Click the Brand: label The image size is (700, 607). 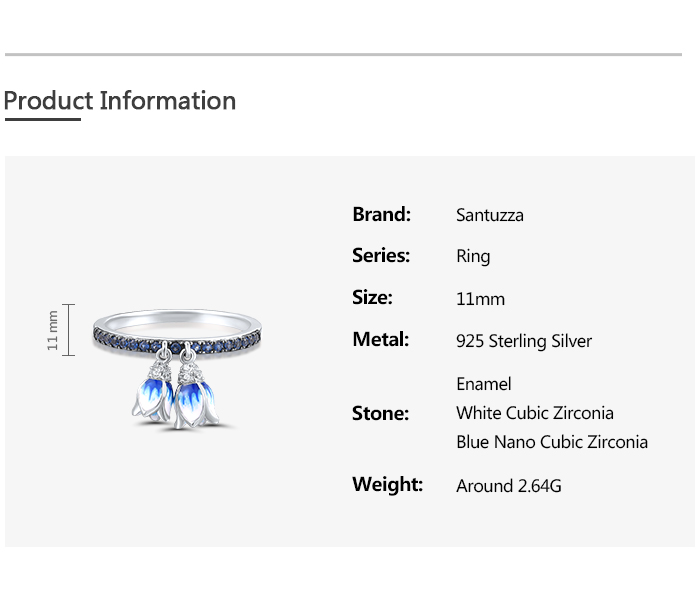coord(382,214)
